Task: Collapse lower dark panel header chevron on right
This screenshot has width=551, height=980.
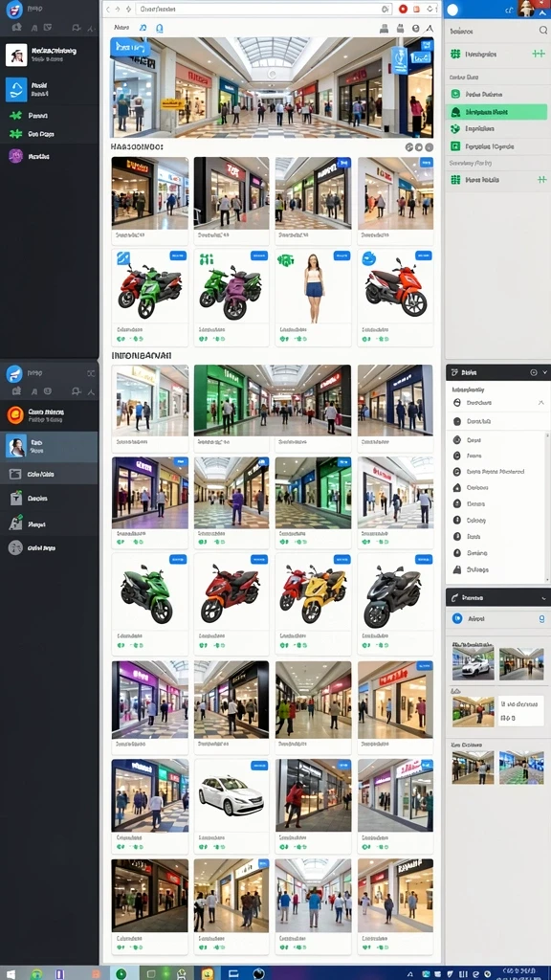Action: (544, 598)
